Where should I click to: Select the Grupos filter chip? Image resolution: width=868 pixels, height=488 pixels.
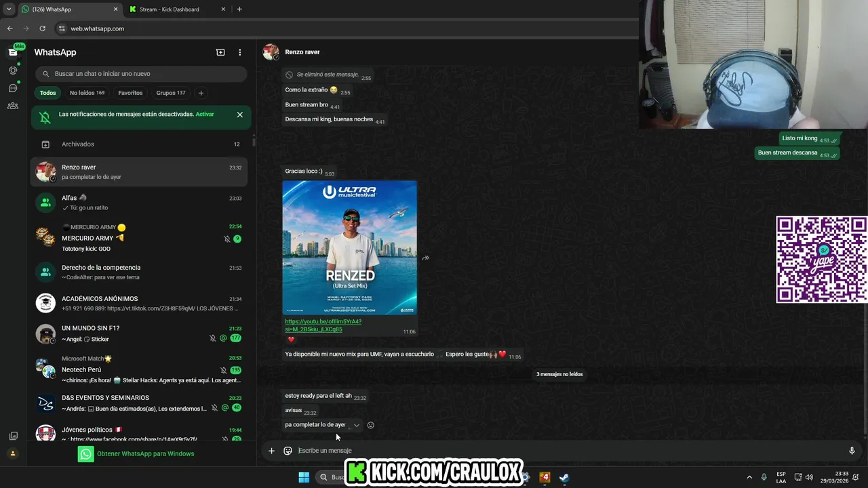[171, 93]
